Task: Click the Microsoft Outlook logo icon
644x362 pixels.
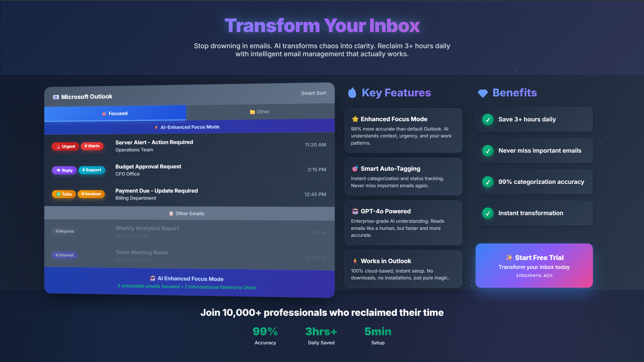Action: click(56, 97)
